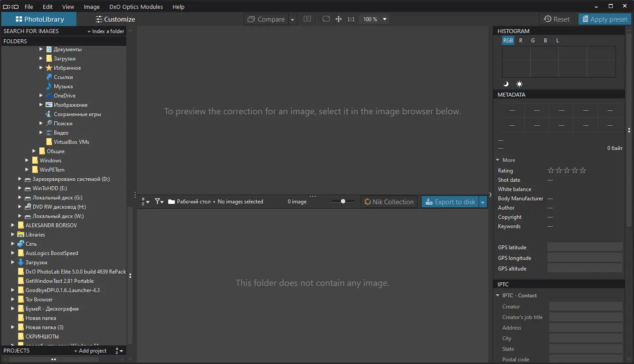Select the Ссылки folder icon
This screenshot has height=364, width=634.
49,77
